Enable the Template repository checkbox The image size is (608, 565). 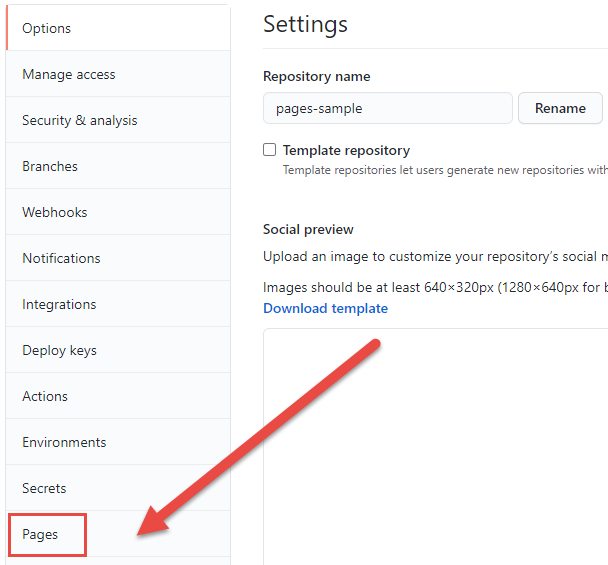point(269,150)
